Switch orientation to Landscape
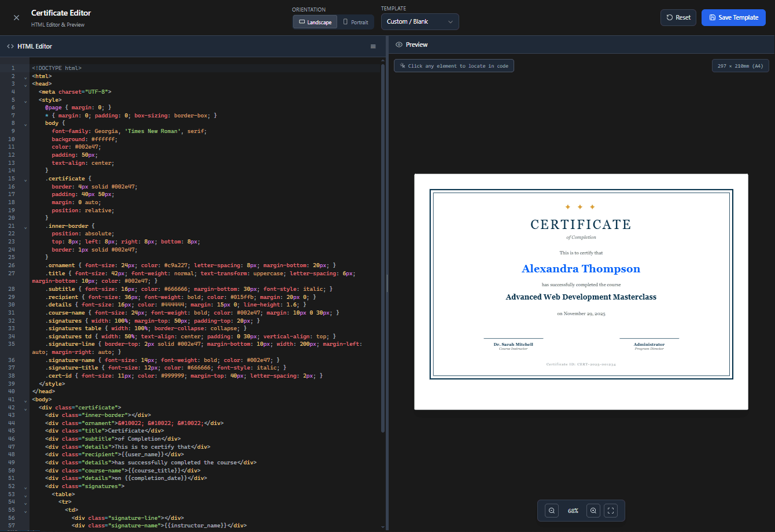 click(x=315, y=22)
